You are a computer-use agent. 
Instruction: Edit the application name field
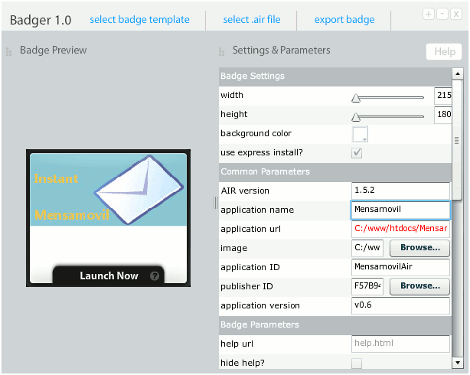400,210
